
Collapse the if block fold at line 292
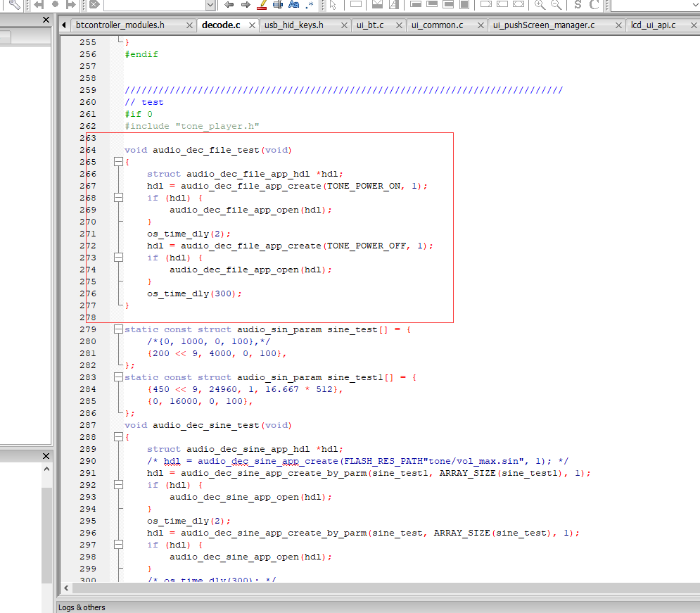click(118, 484)
